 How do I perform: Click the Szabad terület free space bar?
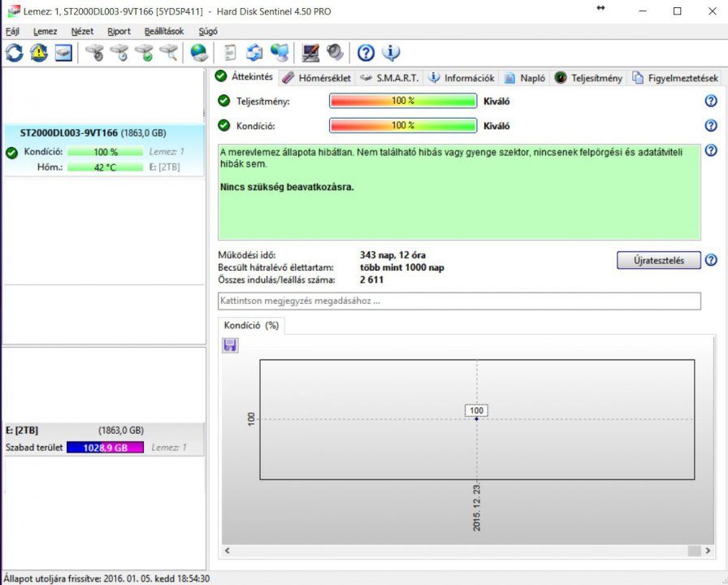[105, 448]
